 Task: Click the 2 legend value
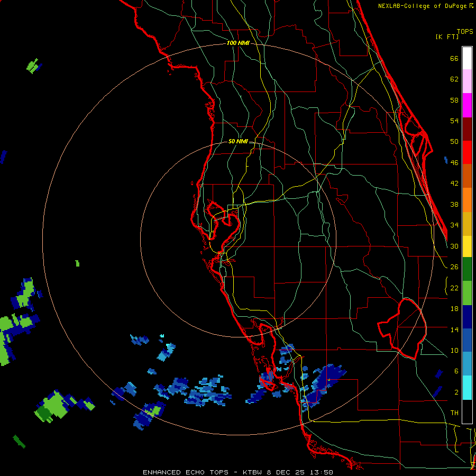(x=456, y=392)
